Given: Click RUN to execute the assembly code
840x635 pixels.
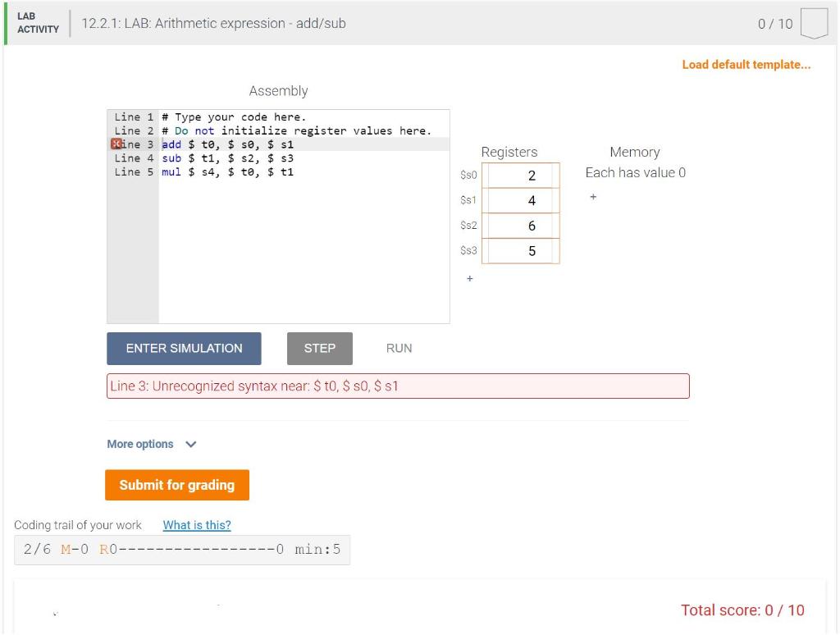Looking at the screenshot, I should tap(399, 348).
